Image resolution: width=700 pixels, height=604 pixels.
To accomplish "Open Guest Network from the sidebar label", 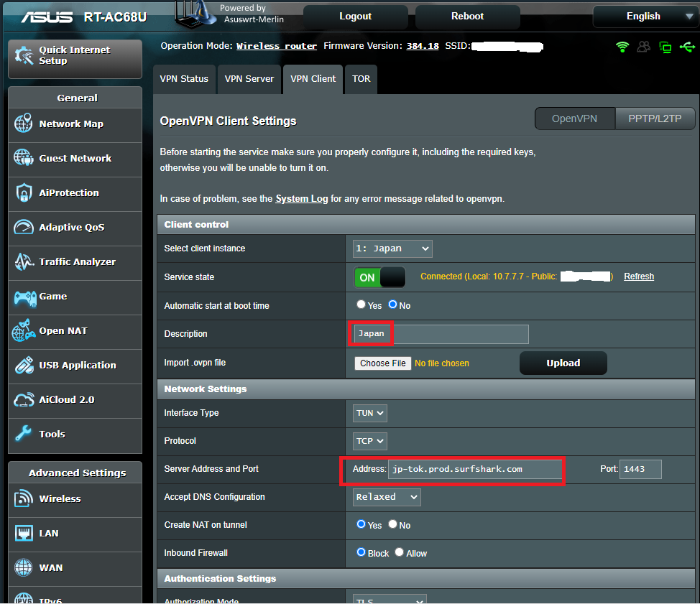I will (x=75, y=158).
